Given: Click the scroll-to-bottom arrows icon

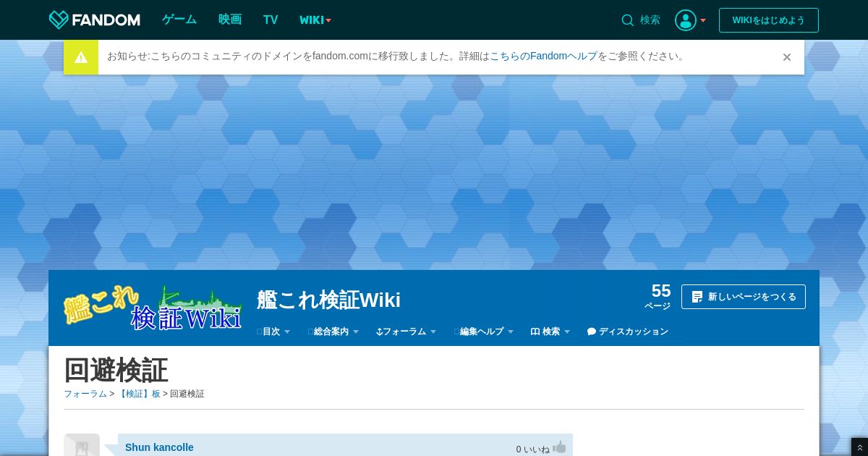Looking at the screenshot, I should pos(859,448).
